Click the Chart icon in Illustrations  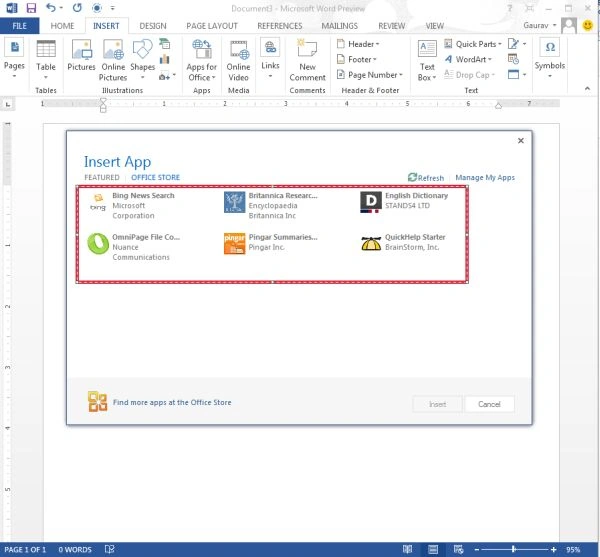tap(165, 59)
